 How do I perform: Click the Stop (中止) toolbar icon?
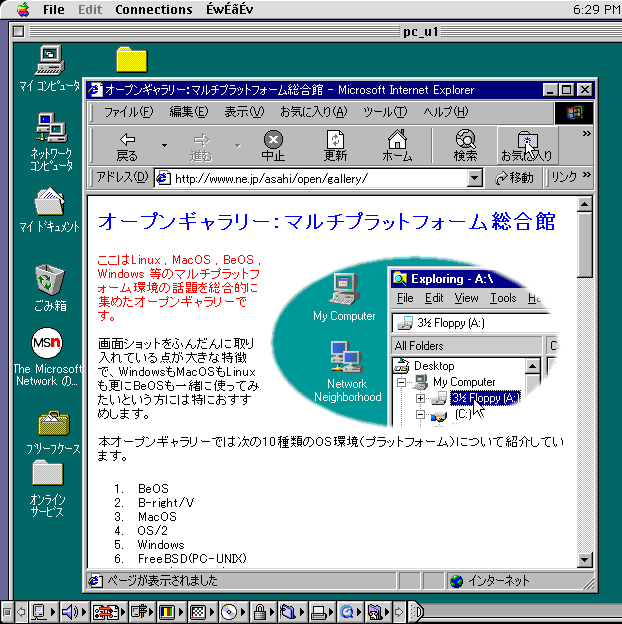click(273, 146)
